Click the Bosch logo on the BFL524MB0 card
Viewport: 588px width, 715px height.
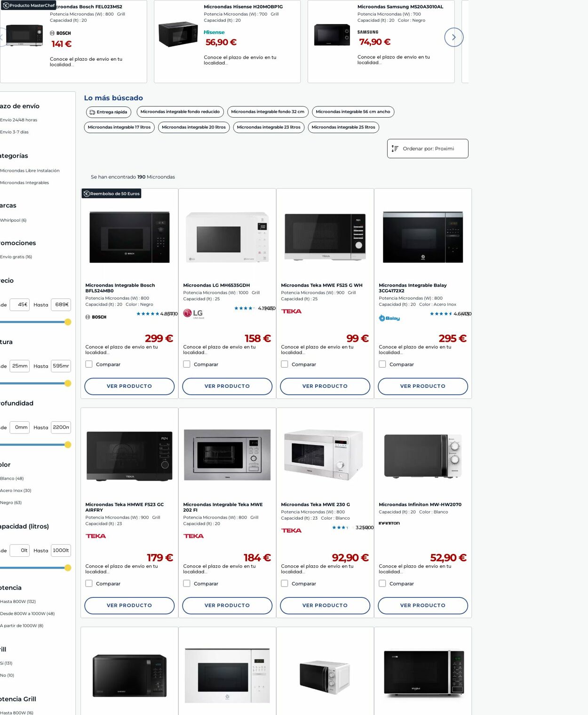[96, 317]
